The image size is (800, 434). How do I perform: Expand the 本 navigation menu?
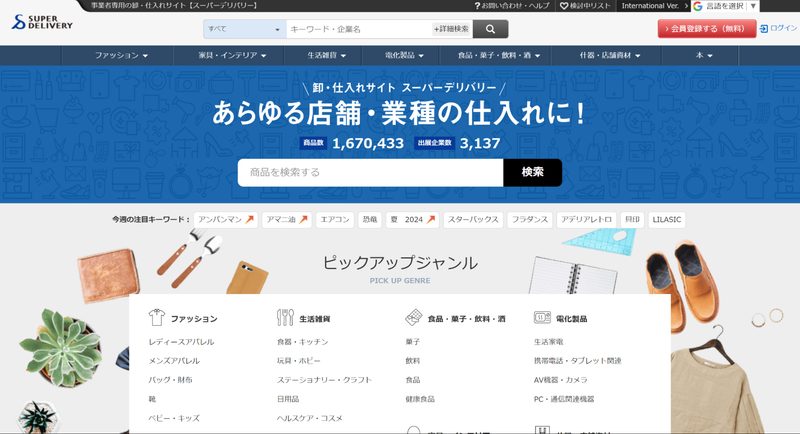tap(704, 55)
